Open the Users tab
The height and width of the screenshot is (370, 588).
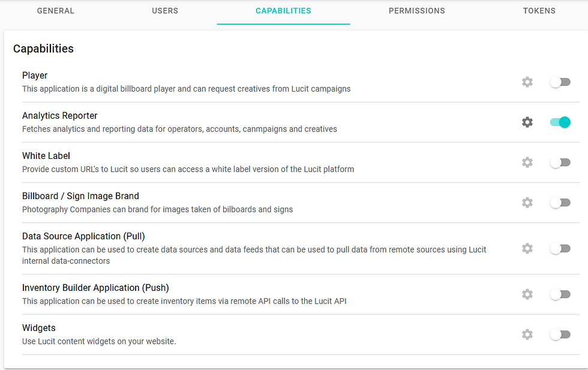coord(165,11)
